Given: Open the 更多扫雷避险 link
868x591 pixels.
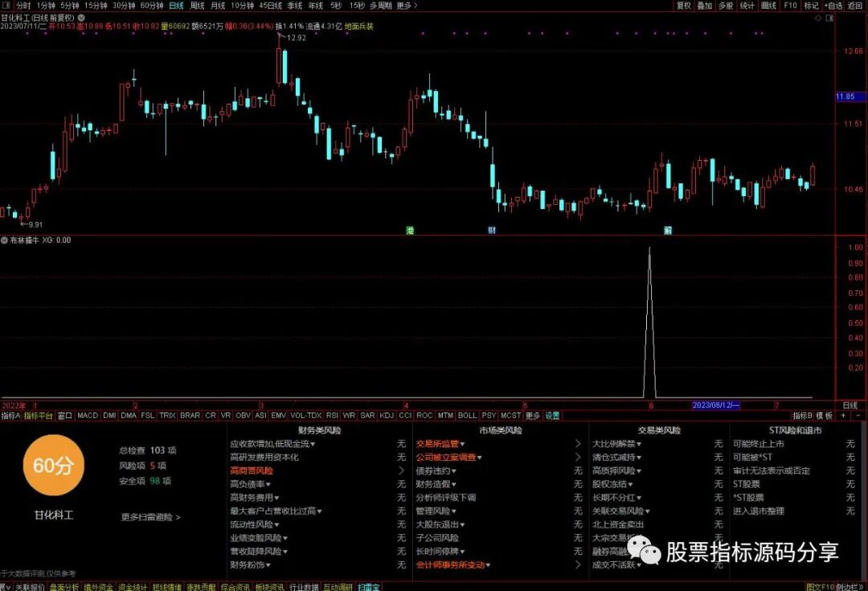Looking at the screenshot, I should click(150, 517).
